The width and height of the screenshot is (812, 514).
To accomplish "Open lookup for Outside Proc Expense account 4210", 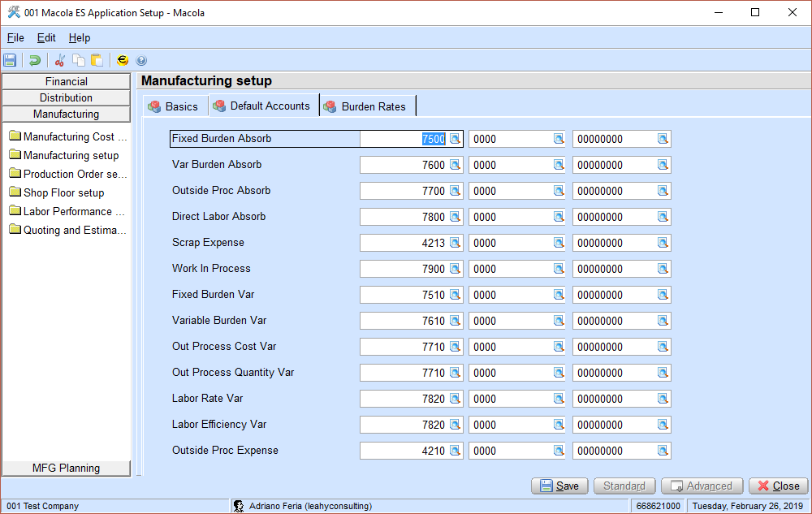I will coord(455,451).
